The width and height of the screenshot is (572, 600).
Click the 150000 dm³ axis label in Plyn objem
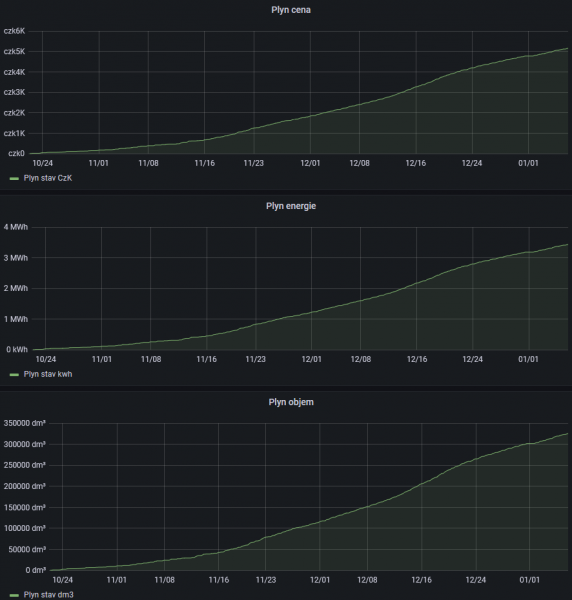24,507
